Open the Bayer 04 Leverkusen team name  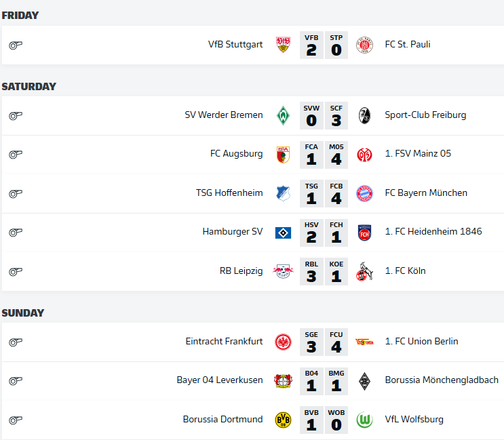point(220,380)
